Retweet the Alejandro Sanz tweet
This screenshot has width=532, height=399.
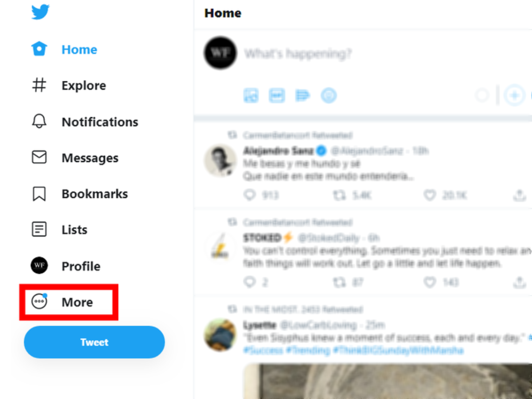339,195
